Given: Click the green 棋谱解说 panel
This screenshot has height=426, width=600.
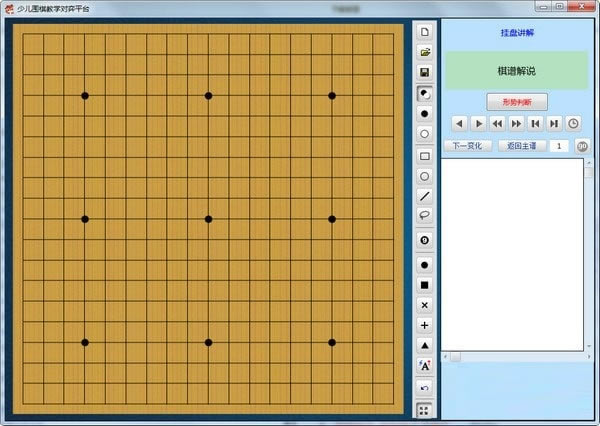Looking at the screenshot, I should [x=516, y=71].
